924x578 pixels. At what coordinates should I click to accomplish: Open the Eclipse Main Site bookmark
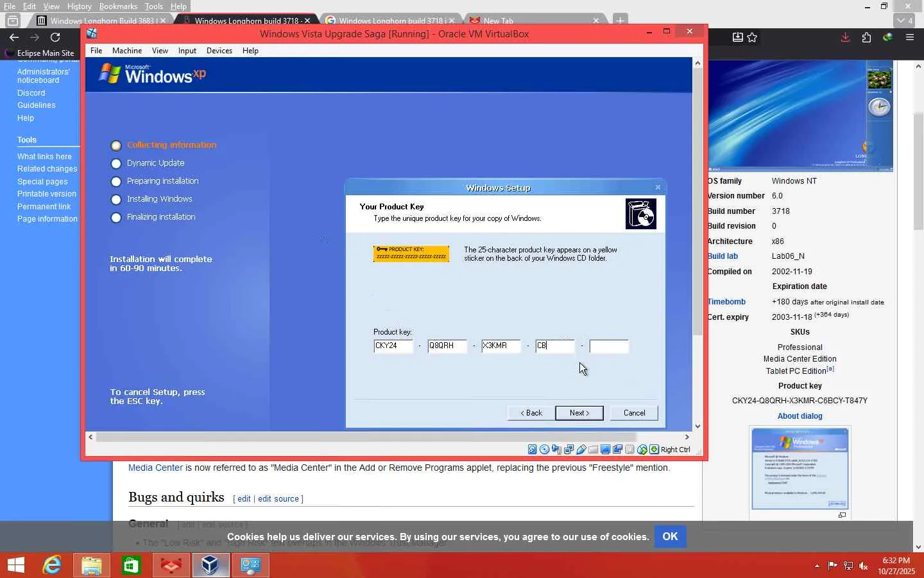point(40,53)
